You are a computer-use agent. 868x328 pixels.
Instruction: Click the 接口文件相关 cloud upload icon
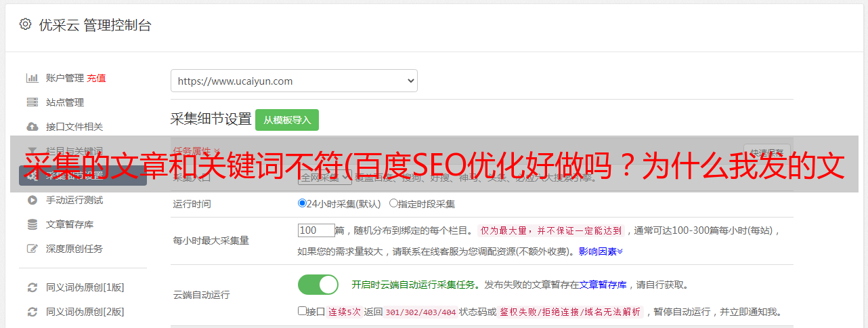click(x=32, y=127)
